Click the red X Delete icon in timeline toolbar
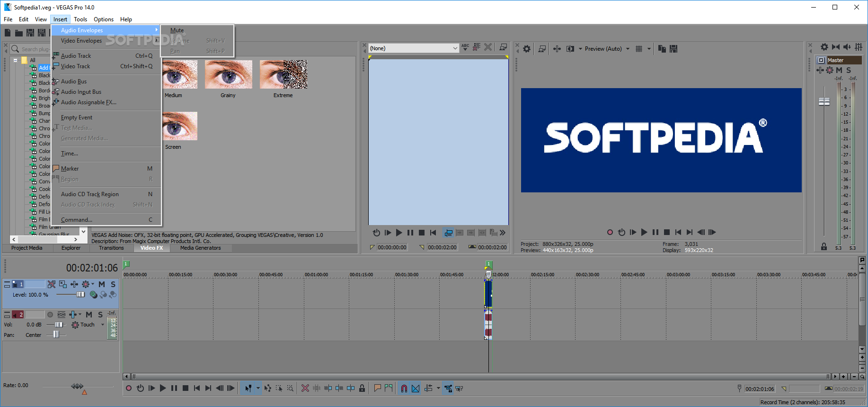Viewport: 868px width, 407px height. pos(305,389)
